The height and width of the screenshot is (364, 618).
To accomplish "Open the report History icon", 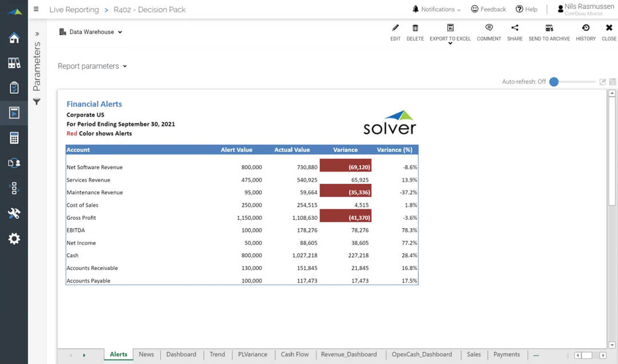I will click(585, 28).
